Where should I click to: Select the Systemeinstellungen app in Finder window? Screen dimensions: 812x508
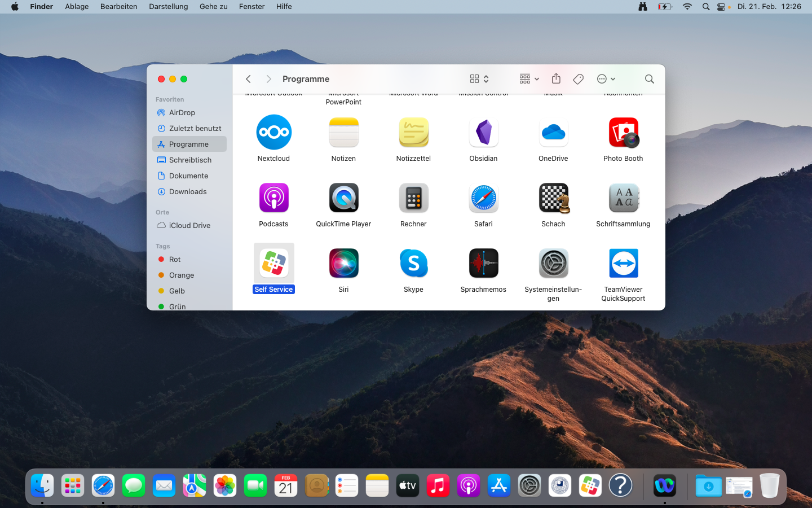click(553, 263)
